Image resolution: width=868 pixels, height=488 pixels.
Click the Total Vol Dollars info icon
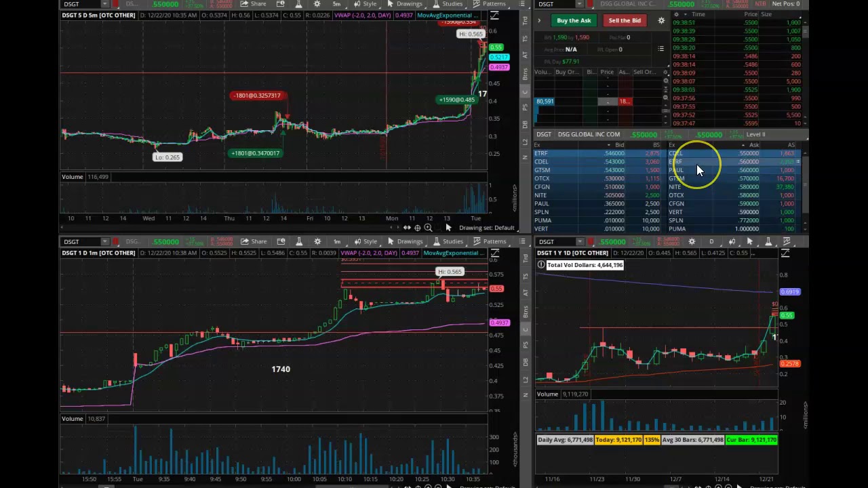click(x=540, y=265)
